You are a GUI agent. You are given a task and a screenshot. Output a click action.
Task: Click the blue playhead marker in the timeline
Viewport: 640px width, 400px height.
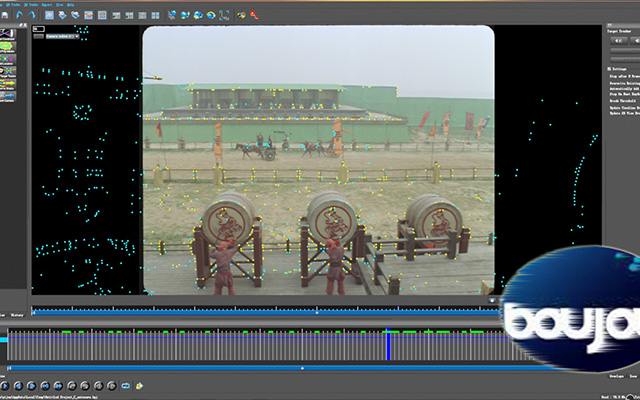click(x=388, y=344)
